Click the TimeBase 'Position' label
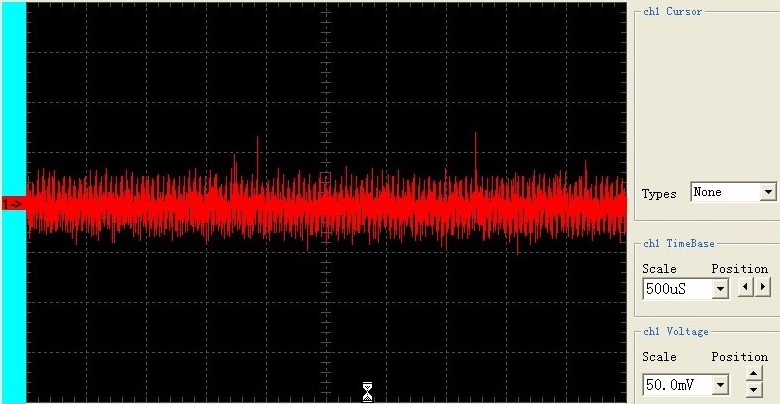 coord(740,269)
